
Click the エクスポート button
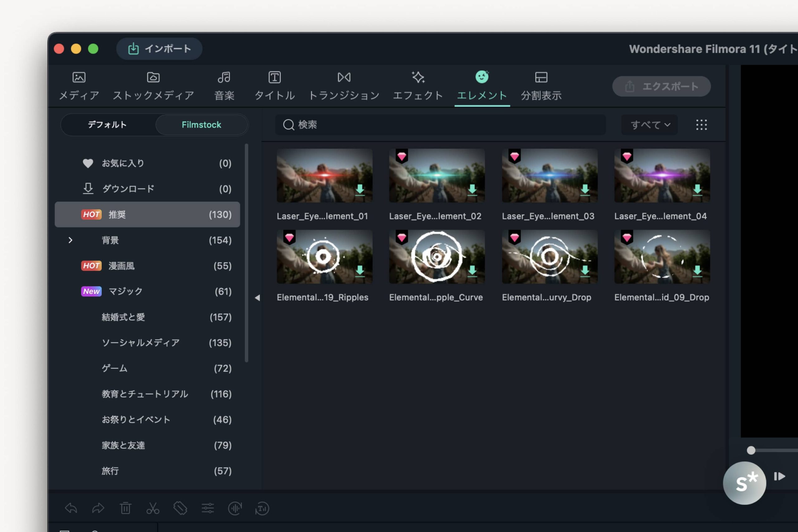[661, 86]
